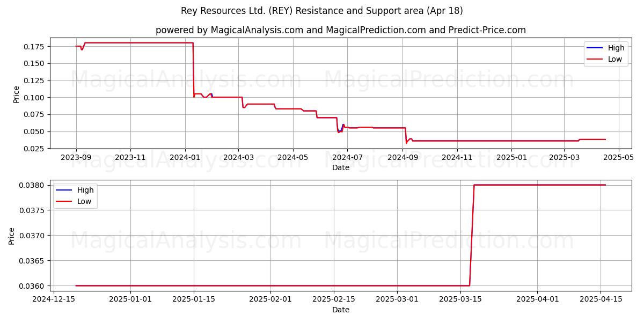Click the 2025-02-01 date tick label
644x322 pixels.
tap(270, 299)
